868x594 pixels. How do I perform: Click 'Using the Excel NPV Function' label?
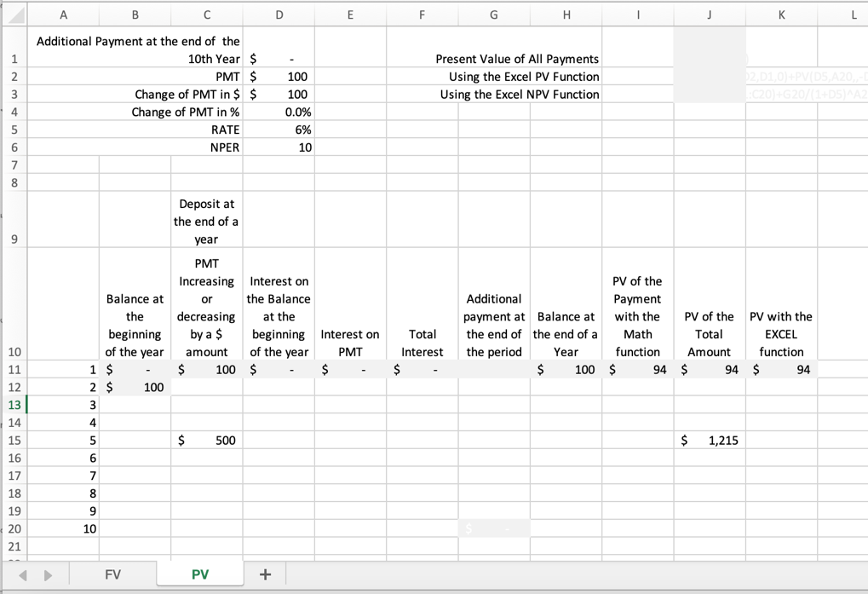tap(520, 94)
